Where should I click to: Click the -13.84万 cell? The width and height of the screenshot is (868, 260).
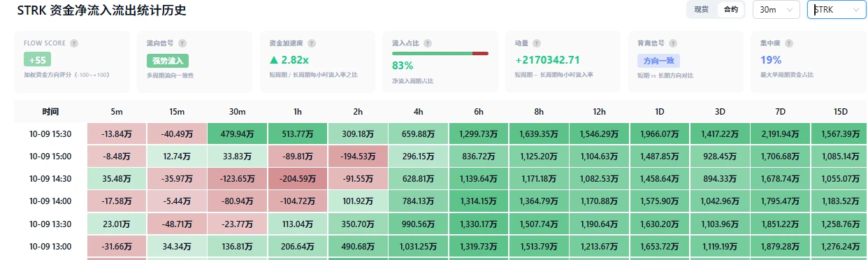(117, 133)
